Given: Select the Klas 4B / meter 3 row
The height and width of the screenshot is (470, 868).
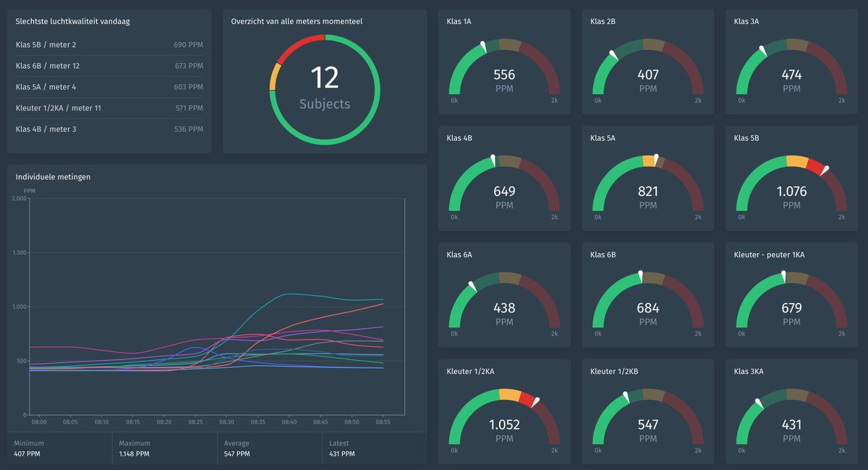Looking at the screenshot, I should coord(109,129).
